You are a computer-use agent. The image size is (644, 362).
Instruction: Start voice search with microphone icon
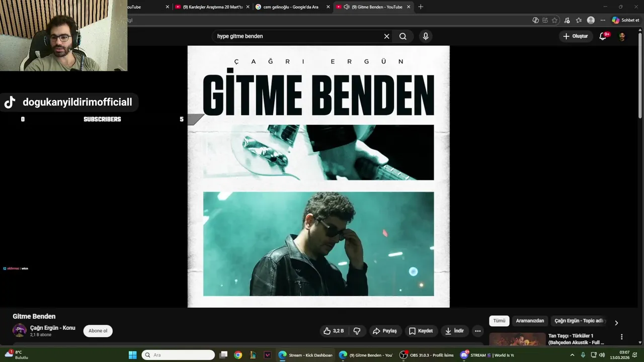(426, 36)
